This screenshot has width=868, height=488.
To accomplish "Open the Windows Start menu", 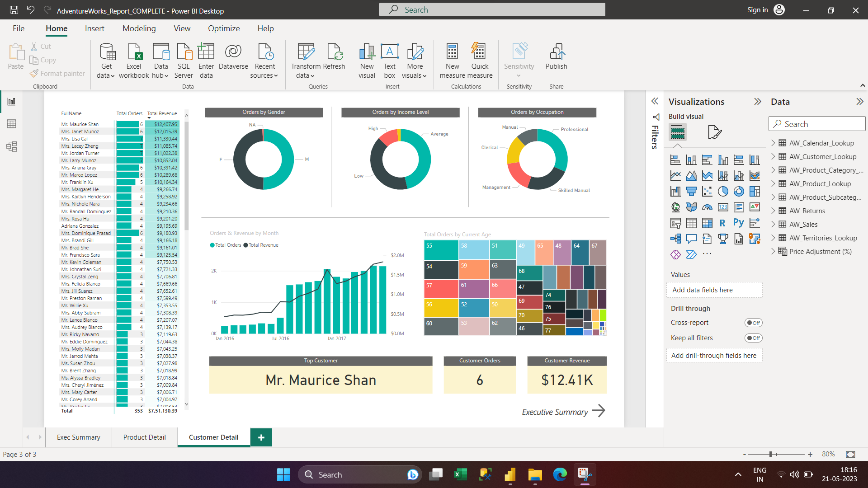I will pos(283,474).
